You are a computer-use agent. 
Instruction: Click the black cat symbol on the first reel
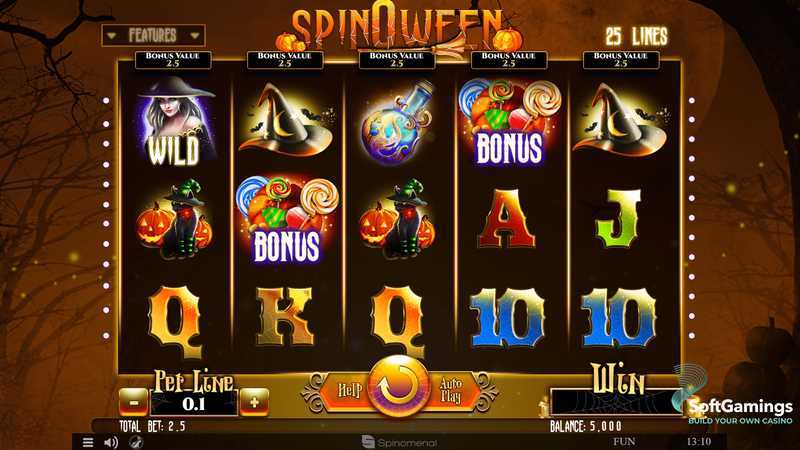click(x=174, y=219)
